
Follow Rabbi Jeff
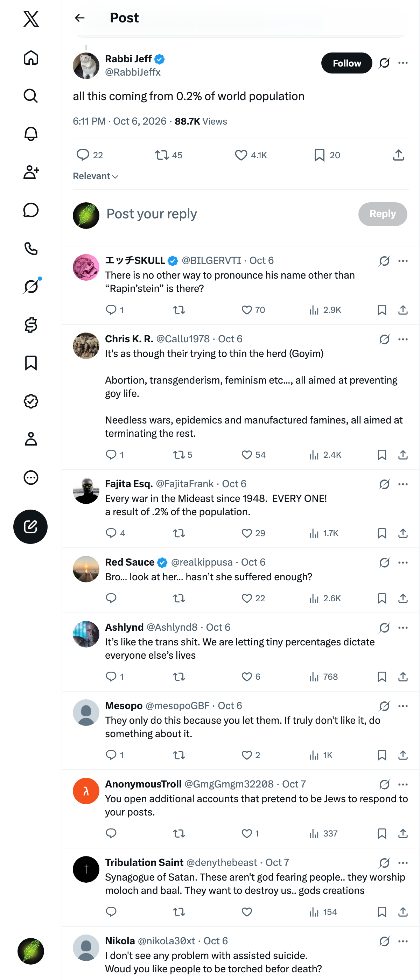pyautogui.click(x=346, y=63)
